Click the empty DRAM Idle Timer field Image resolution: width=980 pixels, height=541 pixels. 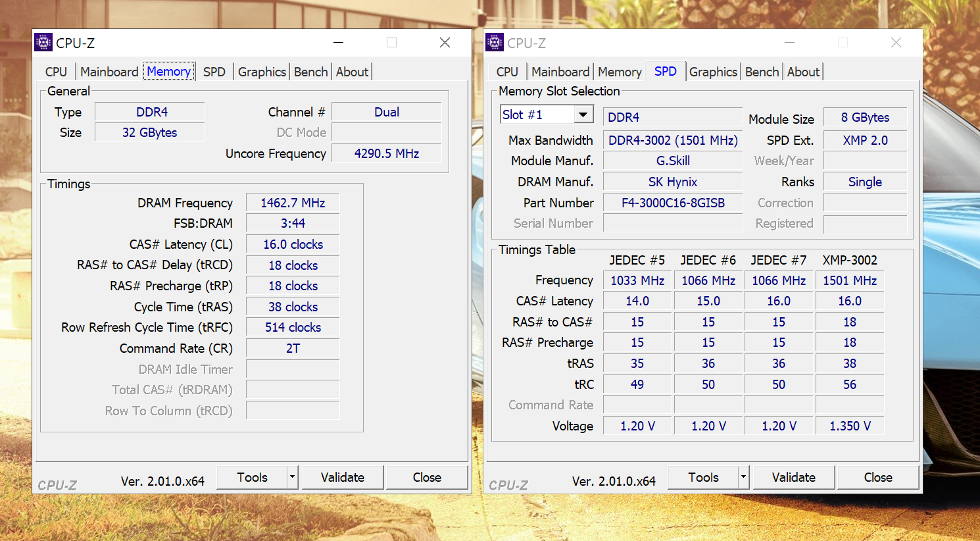[x=293, y=369]
